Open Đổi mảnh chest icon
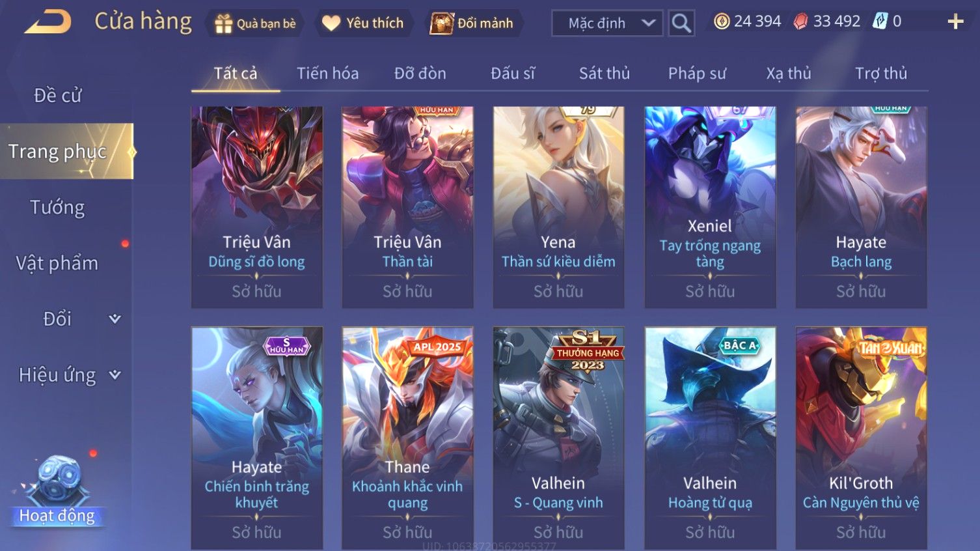 [441, 23]
